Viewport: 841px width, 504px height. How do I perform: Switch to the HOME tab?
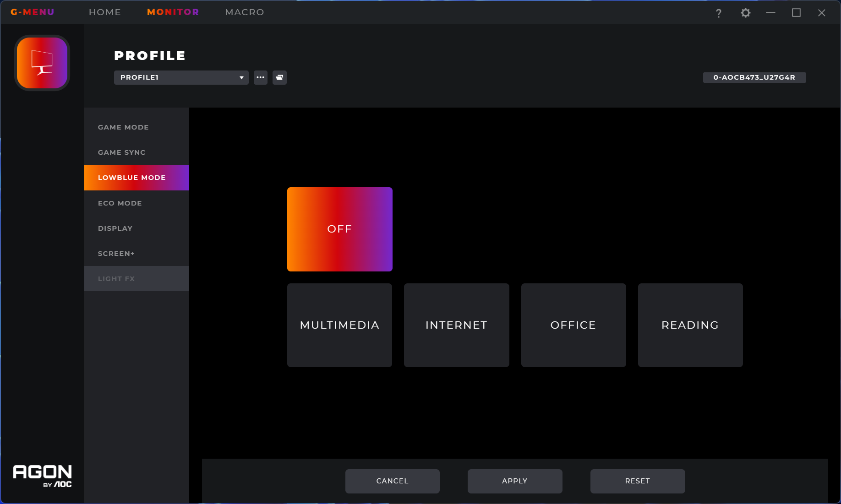(x=105, y=12)
